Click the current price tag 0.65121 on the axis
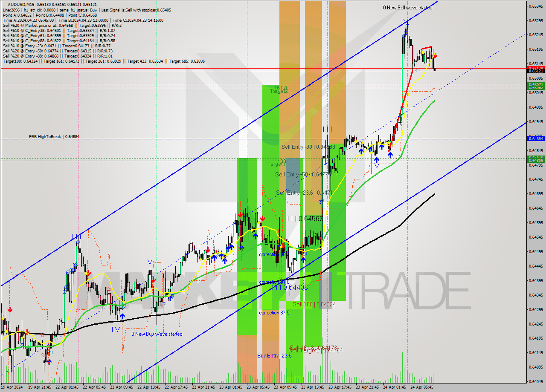Viewport: 546px width, 392px height. (x=536, y=71)
